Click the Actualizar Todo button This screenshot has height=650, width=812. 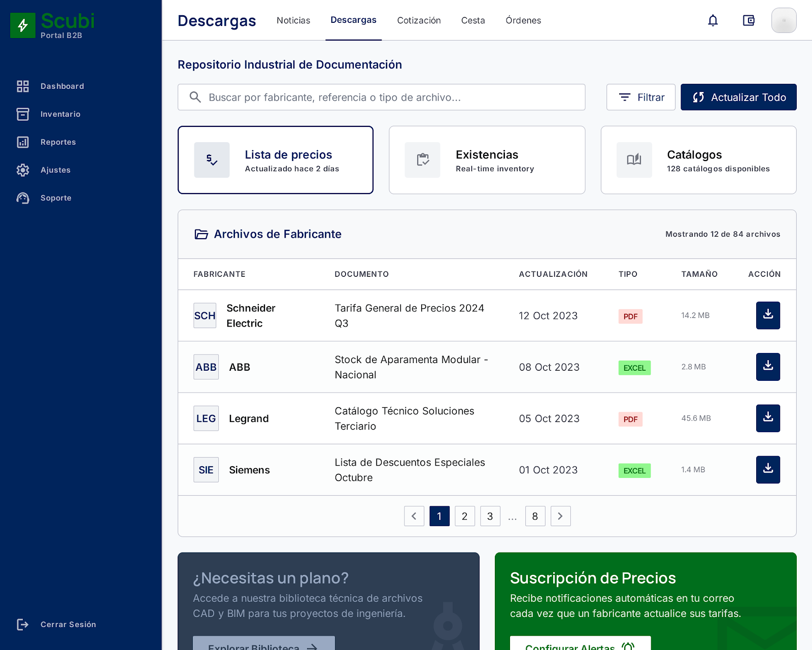coord(738,97)
